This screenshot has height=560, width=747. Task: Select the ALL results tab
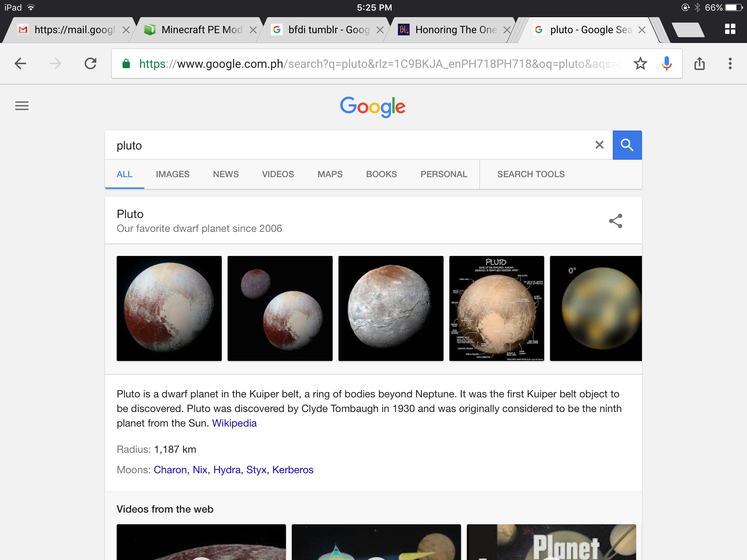(124, 174)
